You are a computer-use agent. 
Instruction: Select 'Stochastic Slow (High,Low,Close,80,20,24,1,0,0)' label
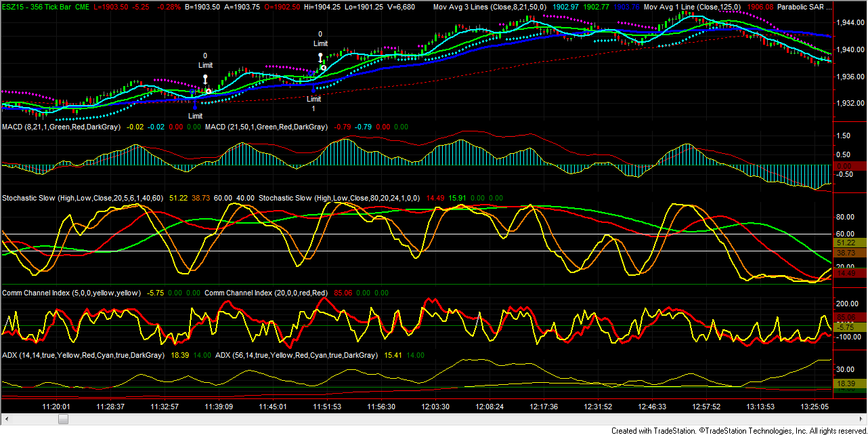340,198
